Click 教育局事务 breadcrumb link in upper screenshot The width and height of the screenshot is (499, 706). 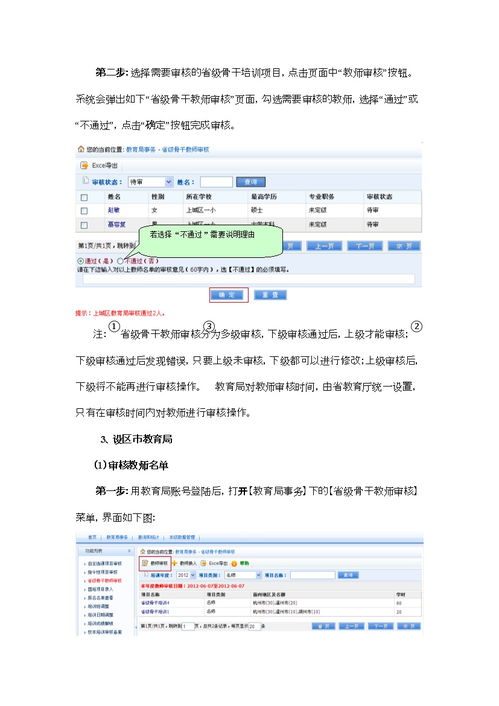point(141,149)
